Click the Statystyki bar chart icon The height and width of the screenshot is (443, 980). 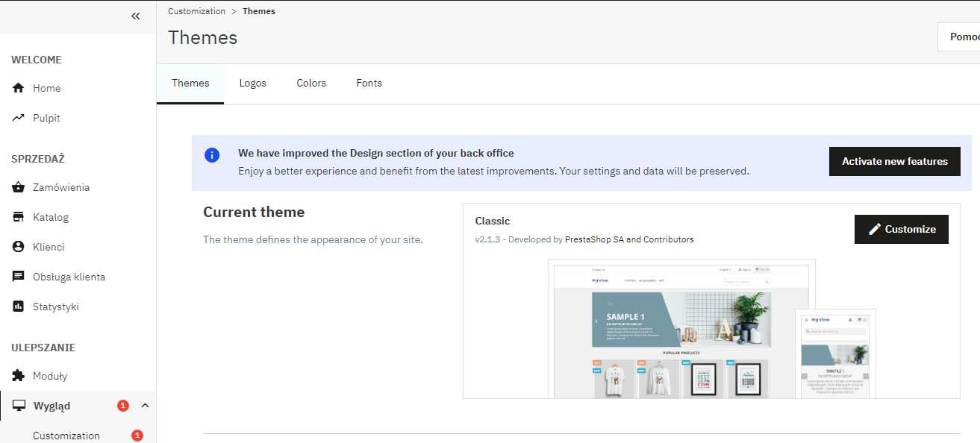tap(19, 307)
